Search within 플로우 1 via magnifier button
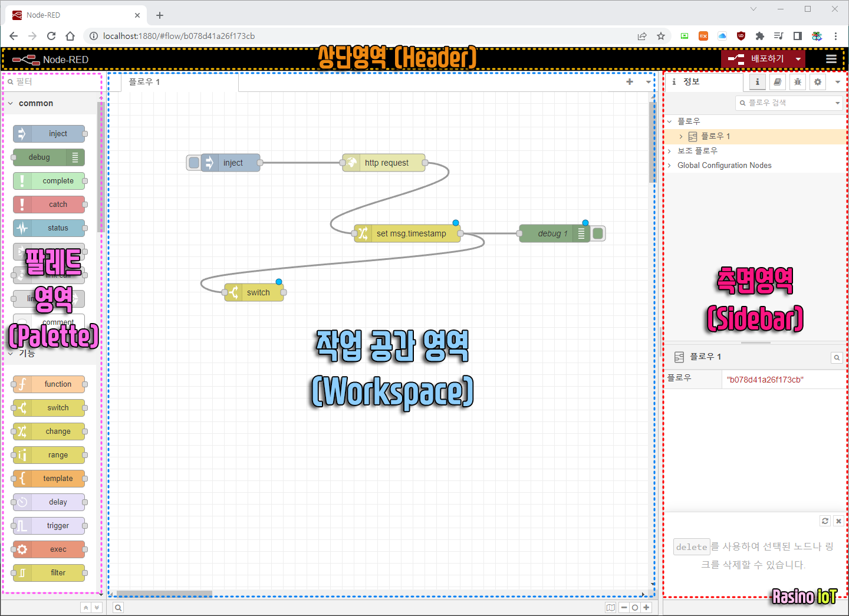Image resolution: width=849 pixels, height=616 pixels. click(837, 357)
